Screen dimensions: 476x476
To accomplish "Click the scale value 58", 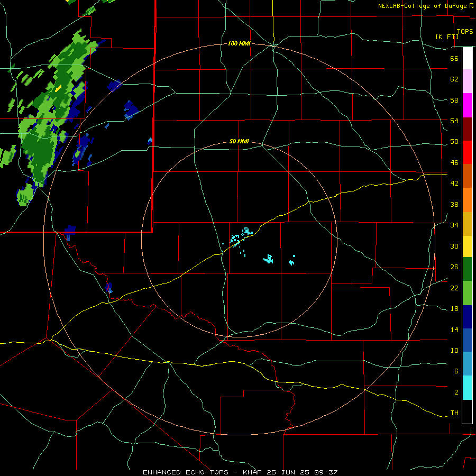I will pos(454,100).
